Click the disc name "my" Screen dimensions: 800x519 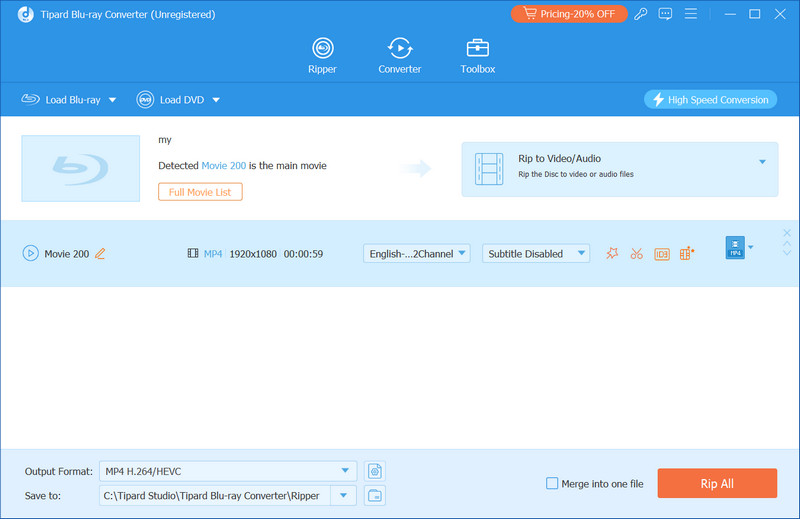[165, 140]
